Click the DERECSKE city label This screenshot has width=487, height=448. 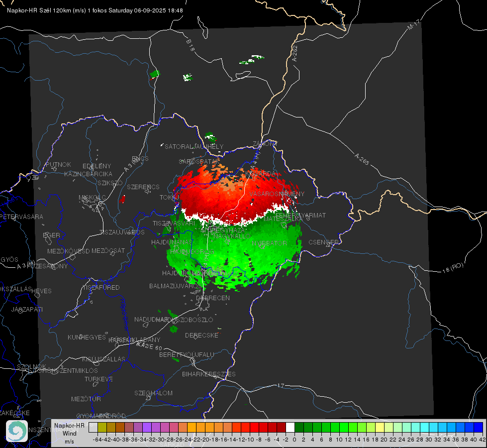(201, 335)
